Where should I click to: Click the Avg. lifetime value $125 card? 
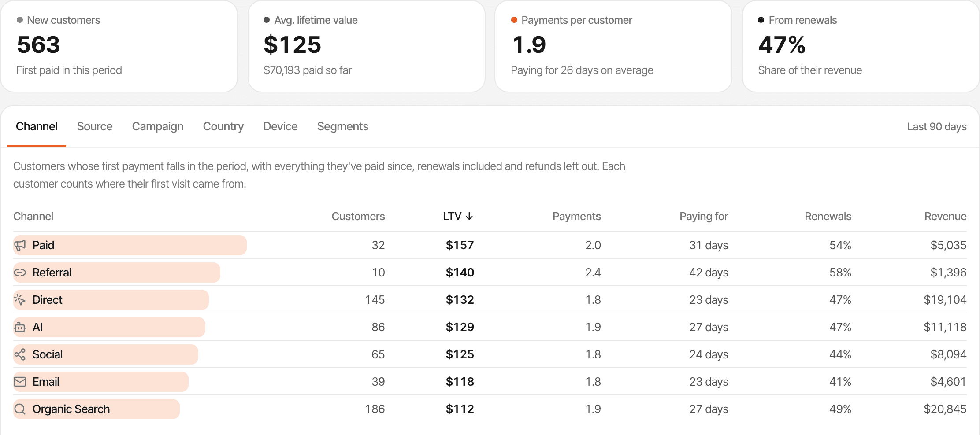[367, 46]
